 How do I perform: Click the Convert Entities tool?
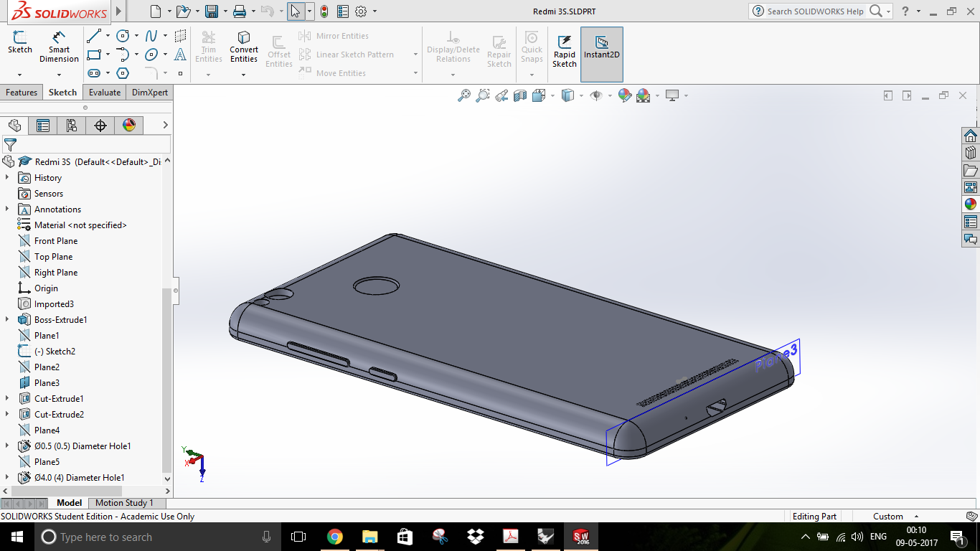click(x=244, y=47)
